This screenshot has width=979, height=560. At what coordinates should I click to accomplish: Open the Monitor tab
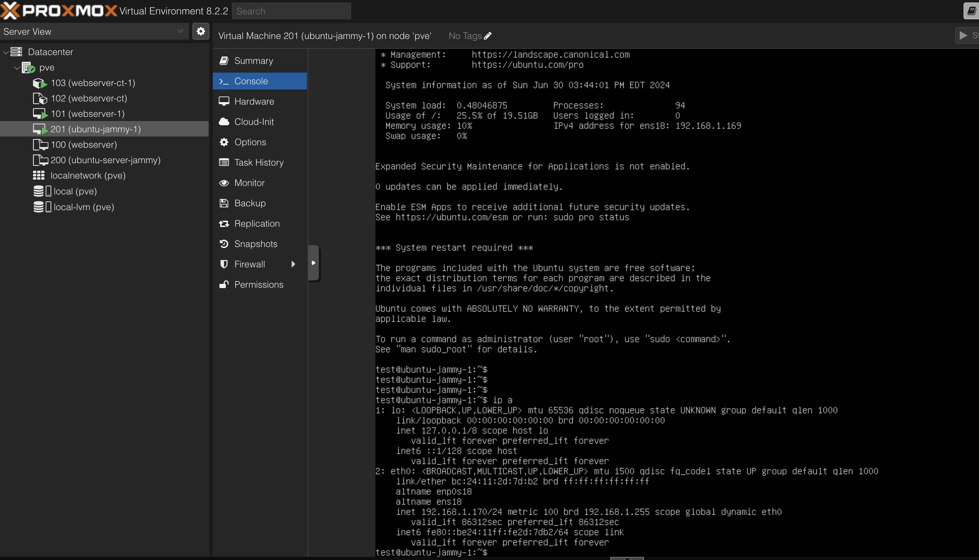260,183
